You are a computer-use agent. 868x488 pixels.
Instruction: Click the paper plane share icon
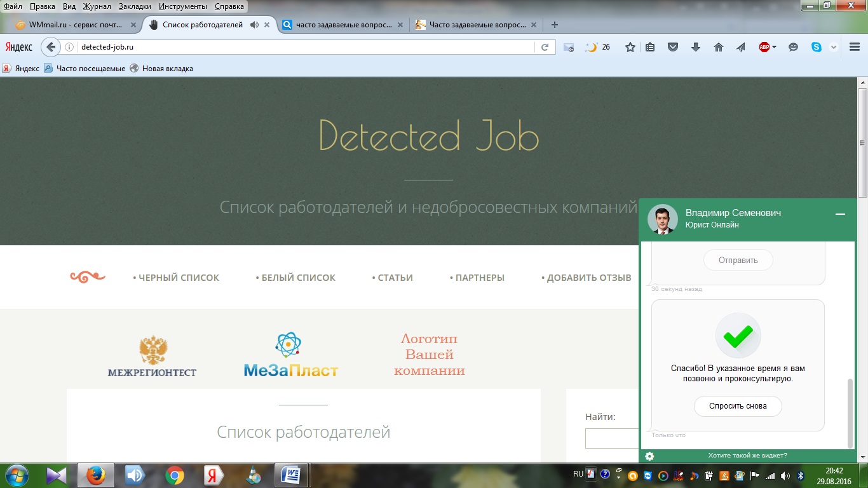point(741,47)
